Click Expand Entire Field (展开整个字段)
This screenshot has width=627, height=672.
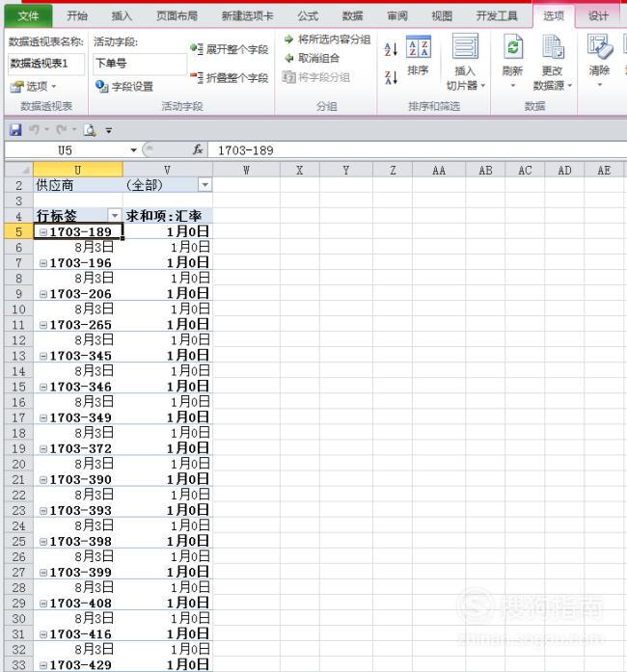click(x=230, y=49)
